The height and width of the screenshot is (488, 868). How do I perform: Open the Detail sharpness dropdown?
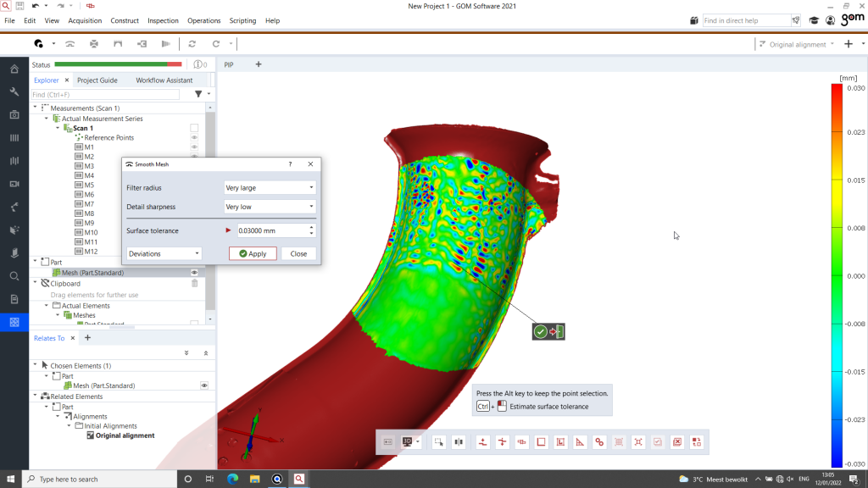pos(270,207)
